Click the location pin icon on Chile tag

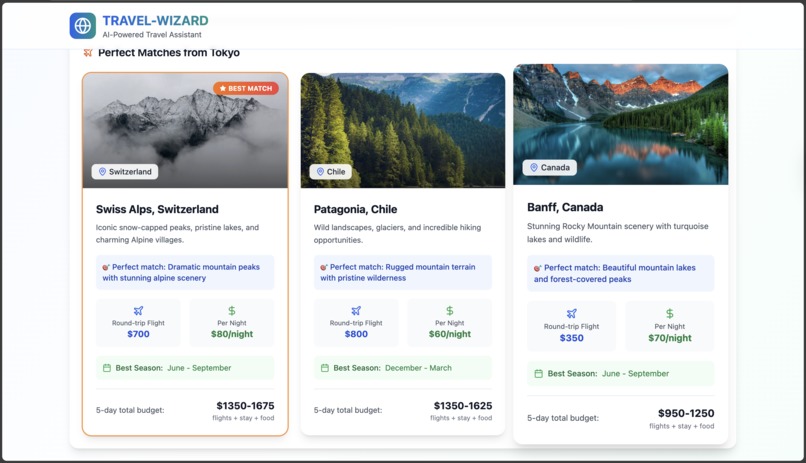click(320, 172)
